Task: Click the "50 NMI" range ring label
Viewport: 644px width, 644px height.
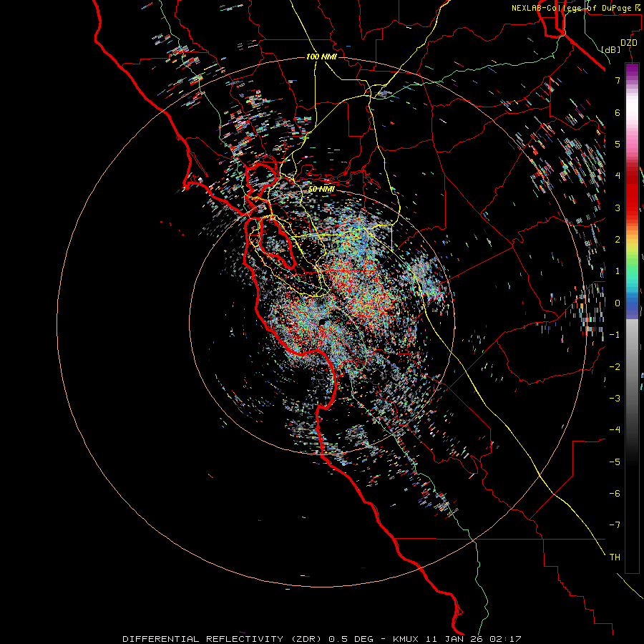Action: click(x=321, y=189)
